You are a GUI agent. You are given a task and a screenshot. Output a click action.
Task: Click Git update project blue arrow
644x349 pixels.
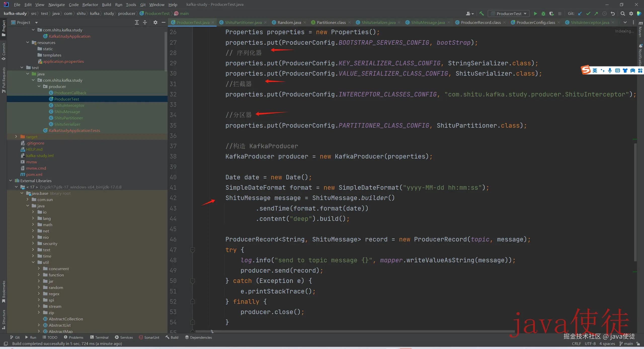(580, 14)
